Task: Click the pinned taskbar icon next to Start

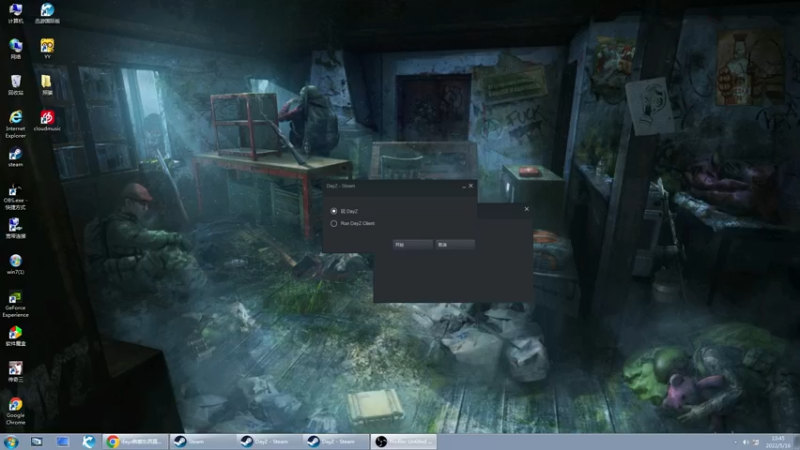Action: point(37,441)
